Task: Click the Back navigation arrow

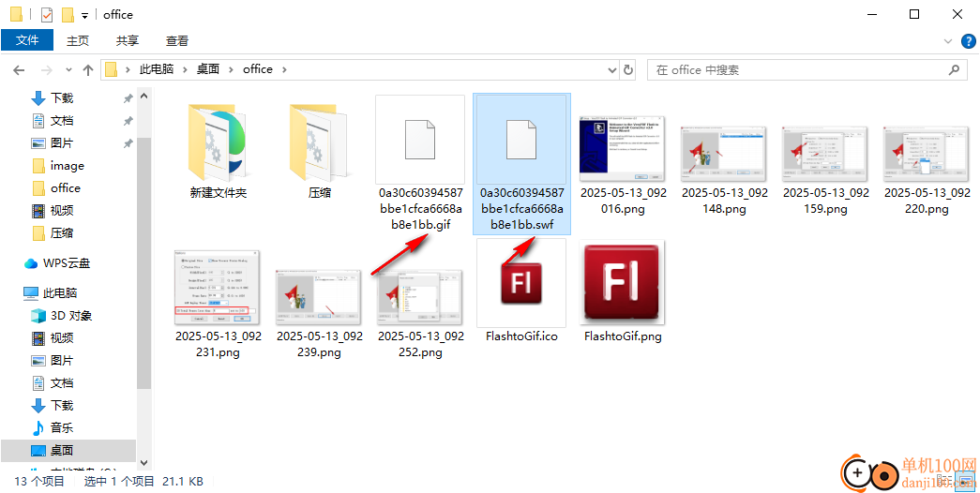Action: (x=19, y=70)
